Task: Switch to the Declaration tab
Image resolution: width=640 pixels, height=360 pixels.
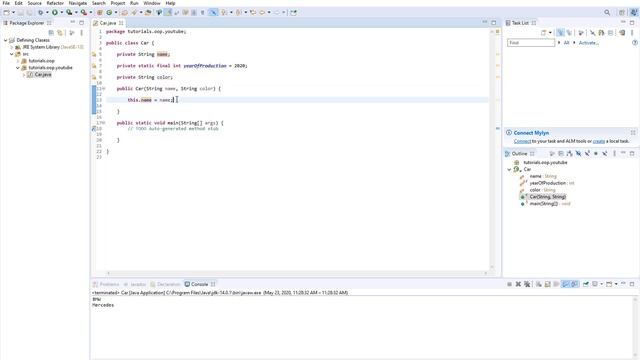Action: (x=165, y=284)
